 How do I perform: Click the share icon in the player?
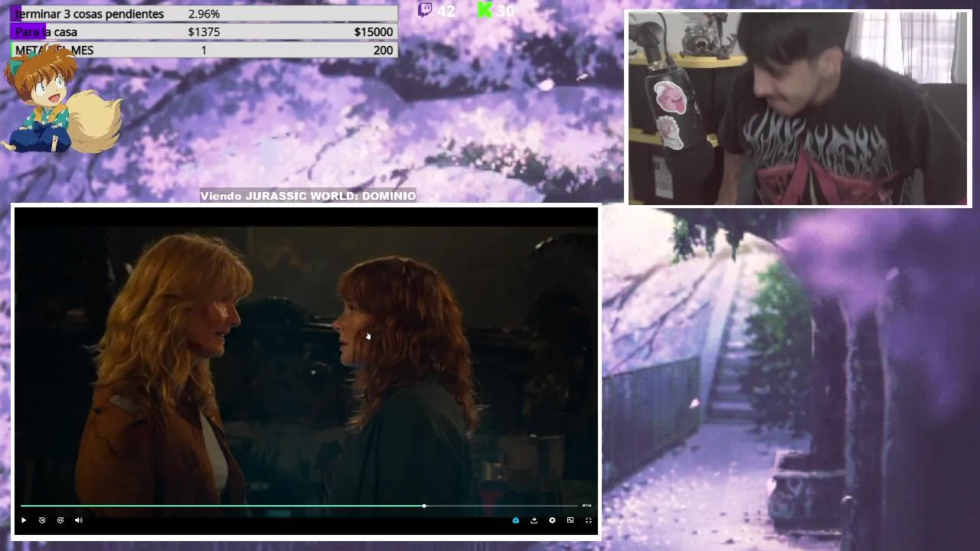pos(534,520)
